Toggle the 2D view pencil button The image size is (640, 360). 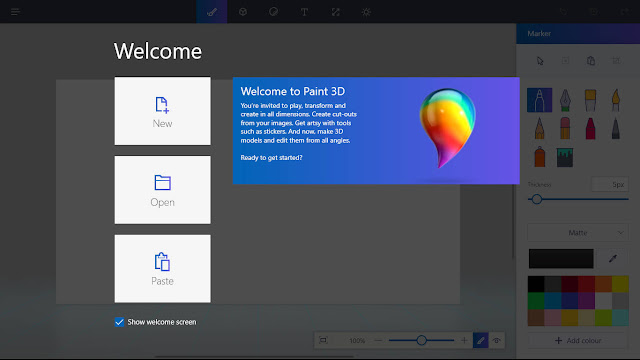[x=481, y=340]
